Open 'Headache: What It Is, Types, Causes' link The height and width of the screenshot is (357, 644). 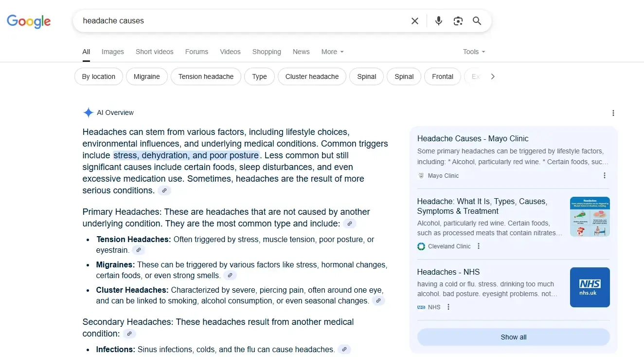pyautogui.click(x=482, y=206)
